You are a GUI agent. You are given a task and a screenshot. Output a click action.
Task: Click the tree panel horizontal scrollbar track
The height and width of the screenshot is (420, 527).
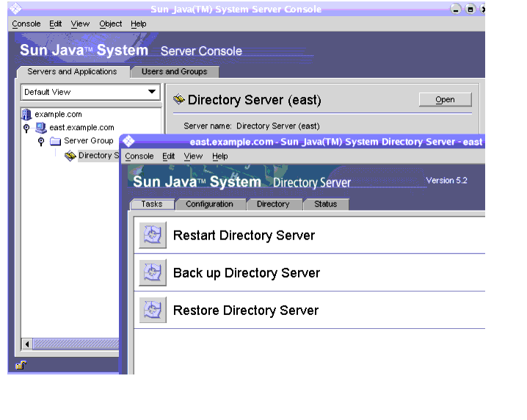76,344
